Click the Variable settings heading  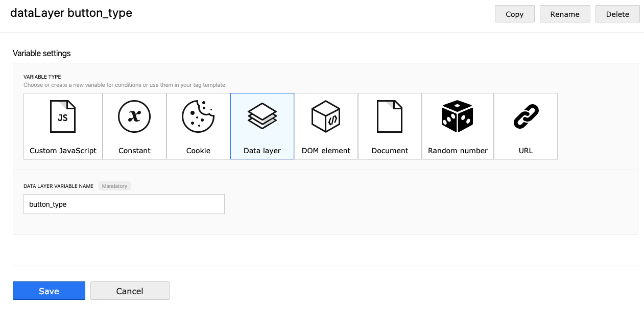(x=42, y=53)
